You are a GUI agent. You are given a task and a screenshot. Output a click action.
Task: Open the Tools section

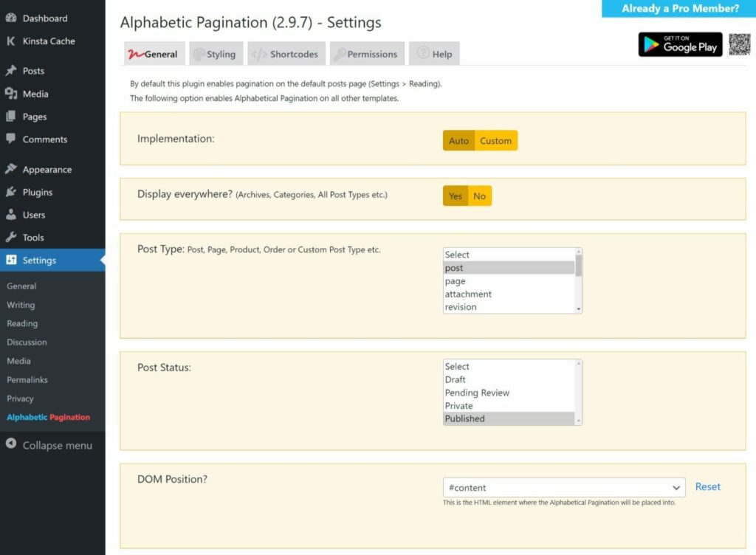point(32,238)
